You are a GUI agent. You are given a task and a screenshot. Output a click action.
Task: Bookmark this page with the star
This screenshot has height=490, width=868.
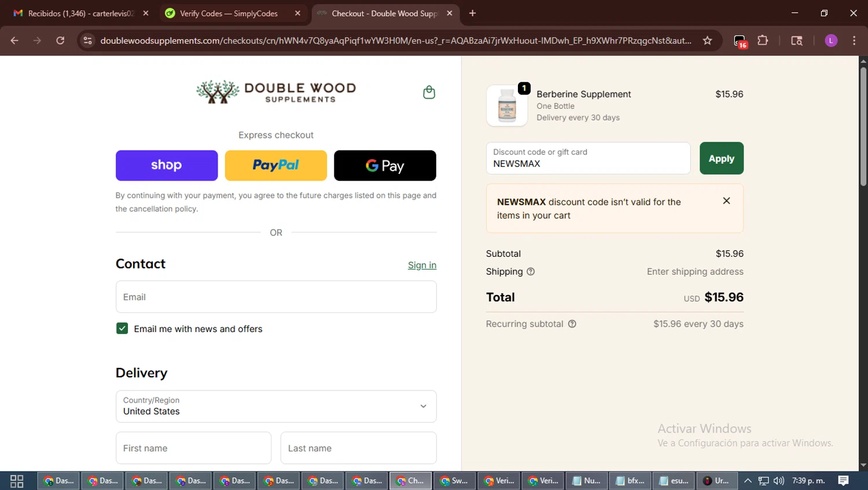click(x=707, y=40)
